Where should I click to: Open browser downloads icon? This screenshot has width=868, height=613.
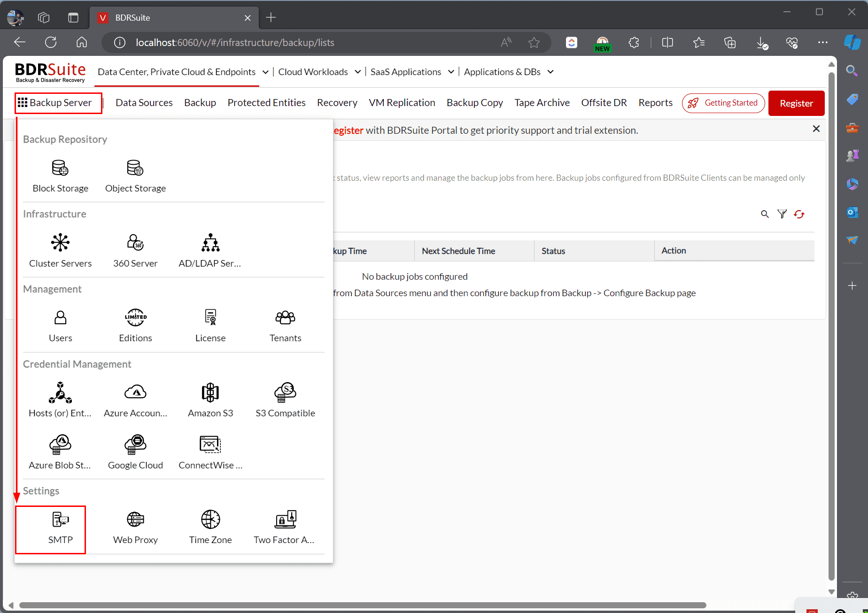coord(762,43)
